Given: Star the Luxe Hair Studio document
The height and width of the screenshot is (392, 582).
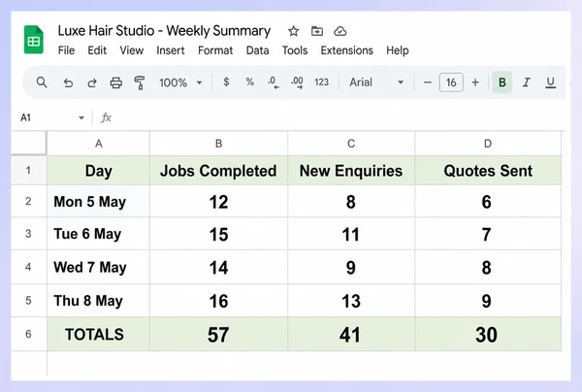Looking at the screenshot, I should point(293,31).
